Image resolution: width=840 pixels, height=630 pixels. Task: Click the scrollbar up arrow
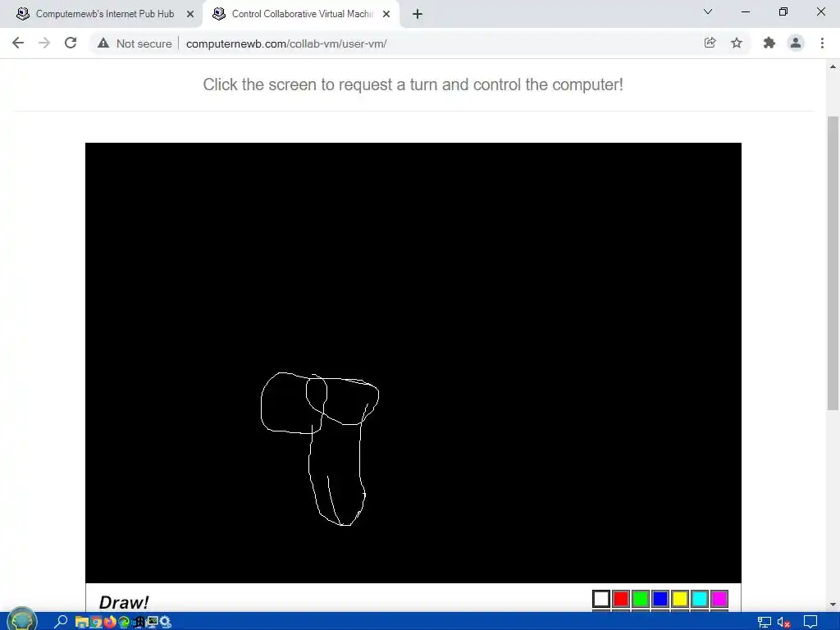833,67
